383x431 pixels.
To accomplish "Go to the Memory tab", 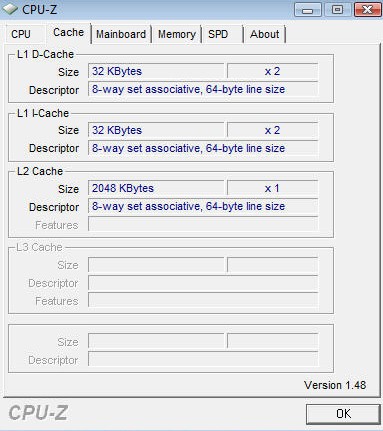I will pos(177,34).
